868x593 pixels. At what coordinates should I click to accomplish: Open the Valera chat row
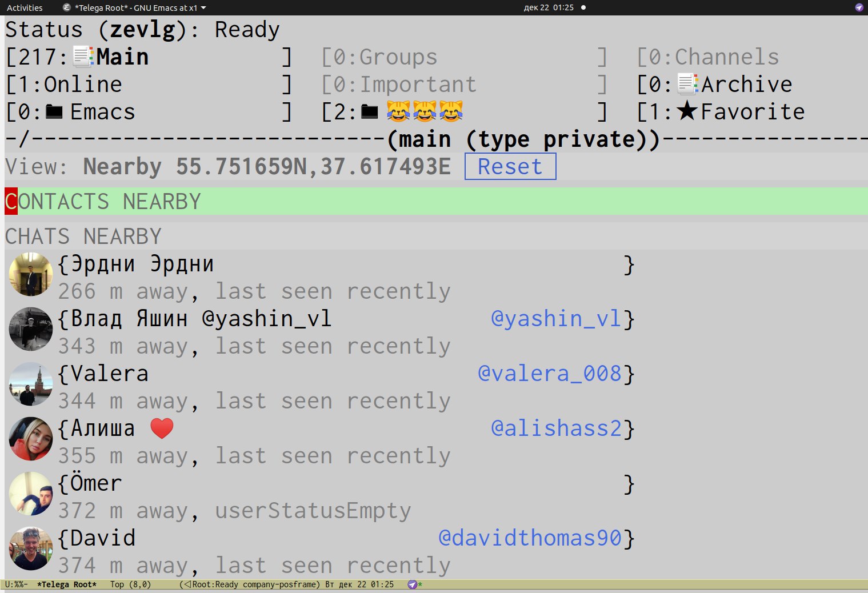click(x=346, y=374)
